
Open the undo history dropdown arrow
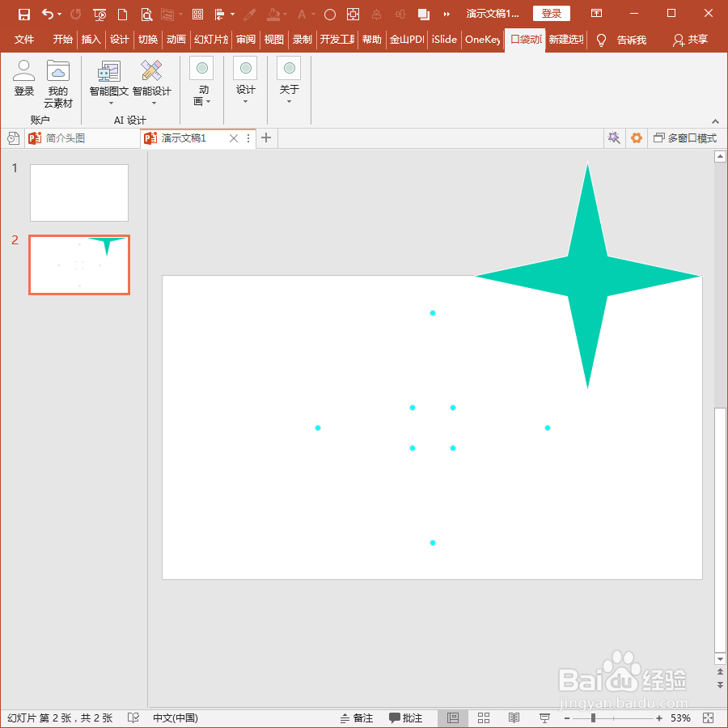coord(59,15)
